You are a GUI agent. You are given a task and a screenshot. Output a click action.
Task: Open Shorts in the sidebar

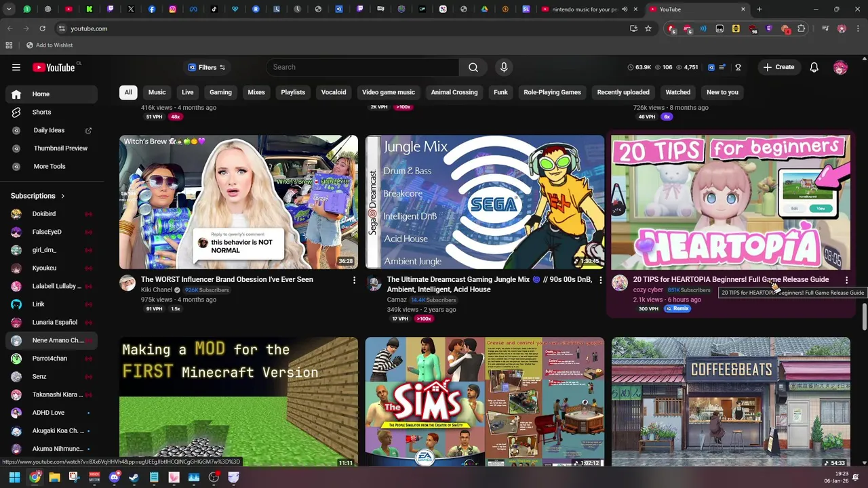tap(52, 112)
